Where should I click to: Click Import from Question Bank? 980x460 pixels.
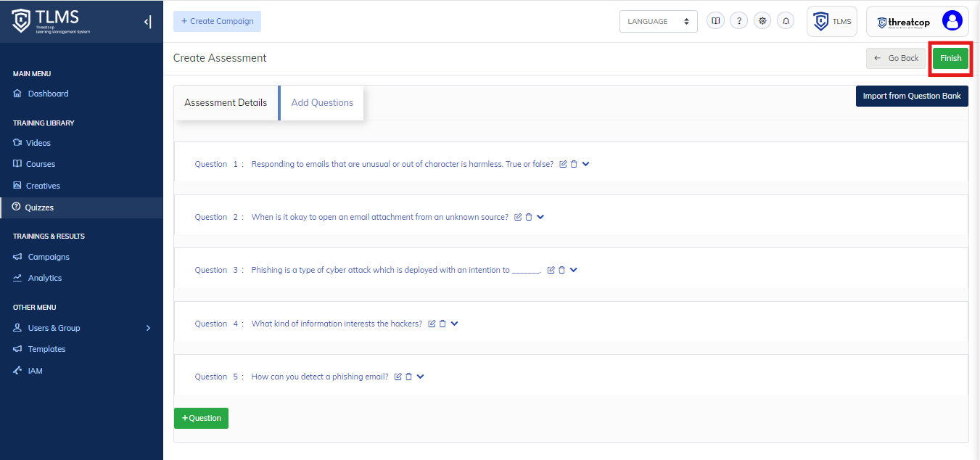click(912, 96)
